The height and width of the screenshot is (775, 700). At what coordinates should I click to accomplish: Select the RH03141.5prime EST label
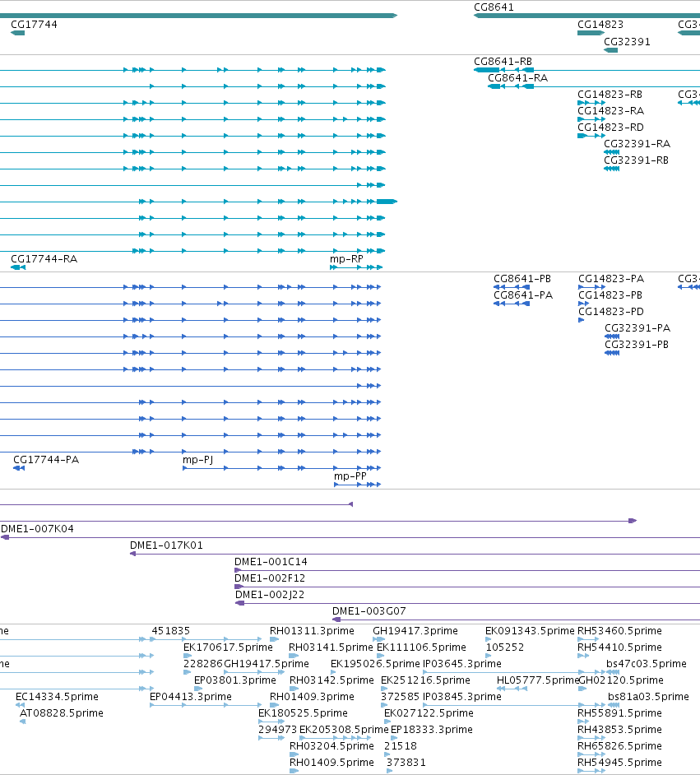(331, 647)
